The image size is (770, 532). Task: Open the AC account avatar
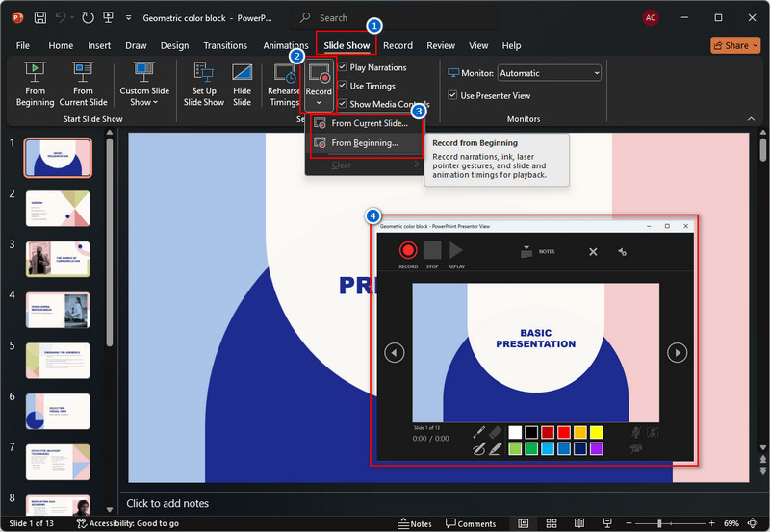coord(651,17)
